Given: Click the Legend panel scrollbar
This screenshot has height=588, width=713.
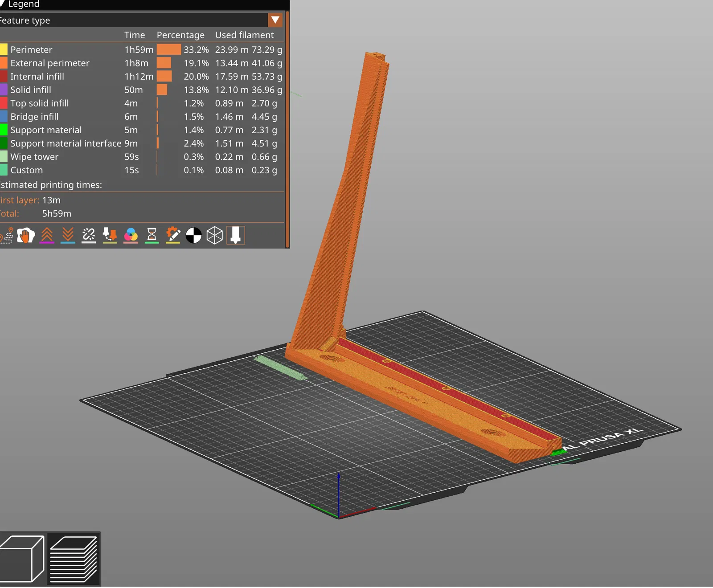Looking at the screenshot, I should click(287, 129).
